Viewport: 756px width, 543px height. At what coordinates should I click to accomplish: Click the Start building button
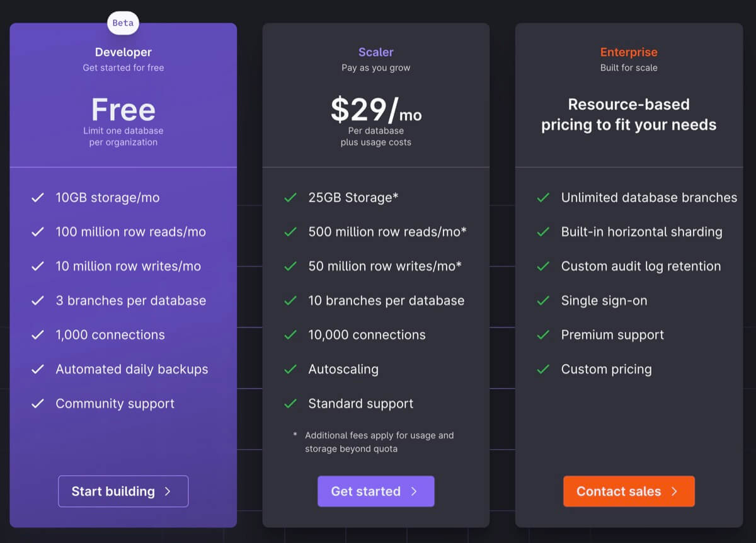tap(123, 491)
